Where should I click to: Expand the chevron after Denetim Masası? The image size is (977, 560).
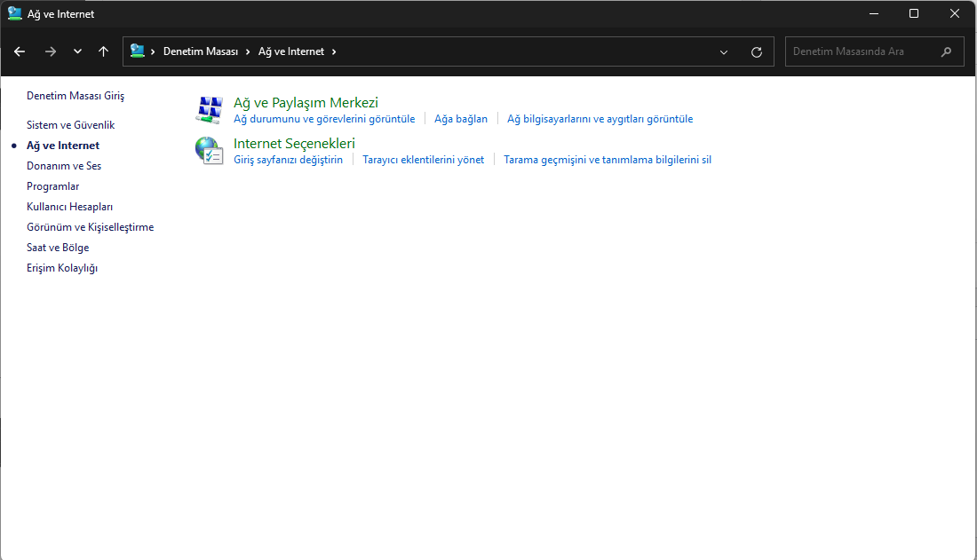248,51
